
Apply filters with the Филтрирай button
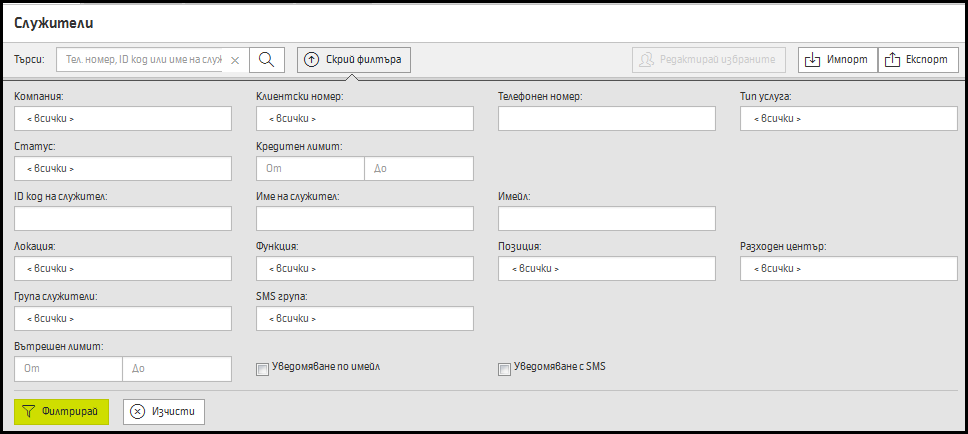[x=61, y=412]
